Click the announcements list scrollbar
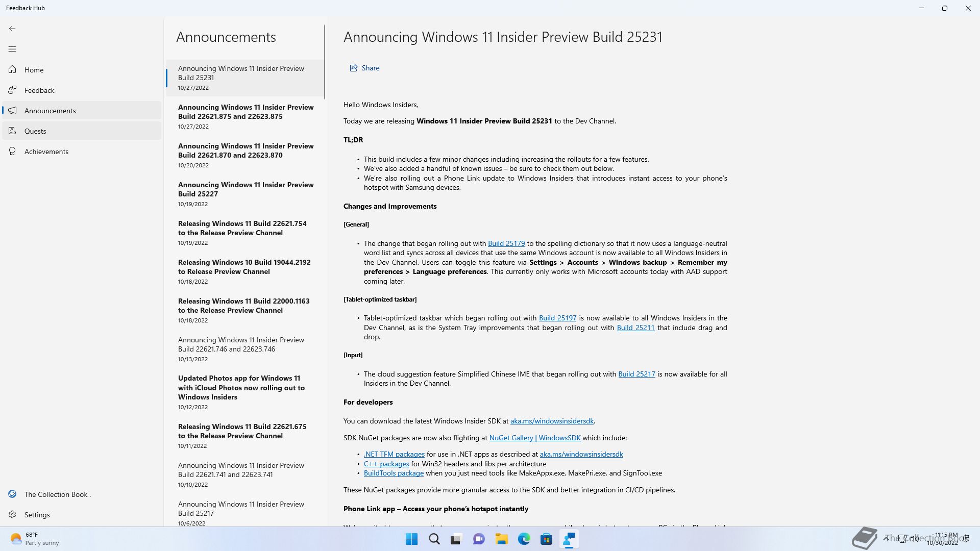Screen dimensions: 980x551 325,62
